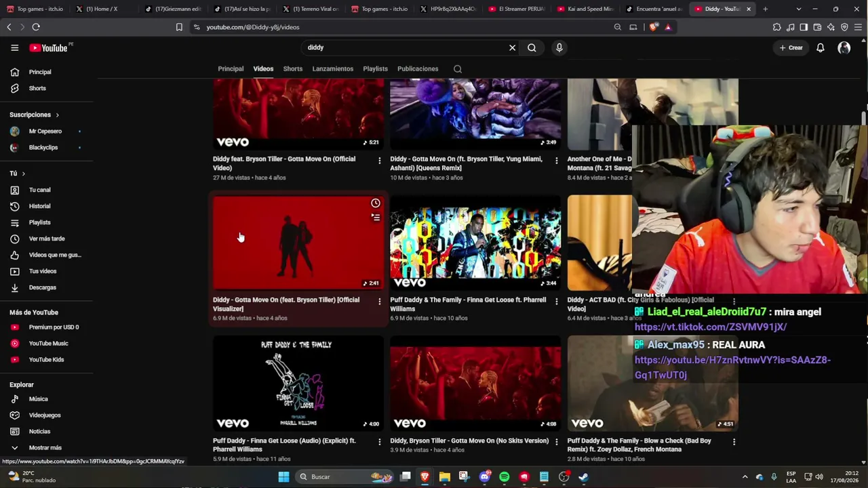Expand the Suscripciones section arrow
Viewport: 868px width, 488px height.
coord(57,115)
